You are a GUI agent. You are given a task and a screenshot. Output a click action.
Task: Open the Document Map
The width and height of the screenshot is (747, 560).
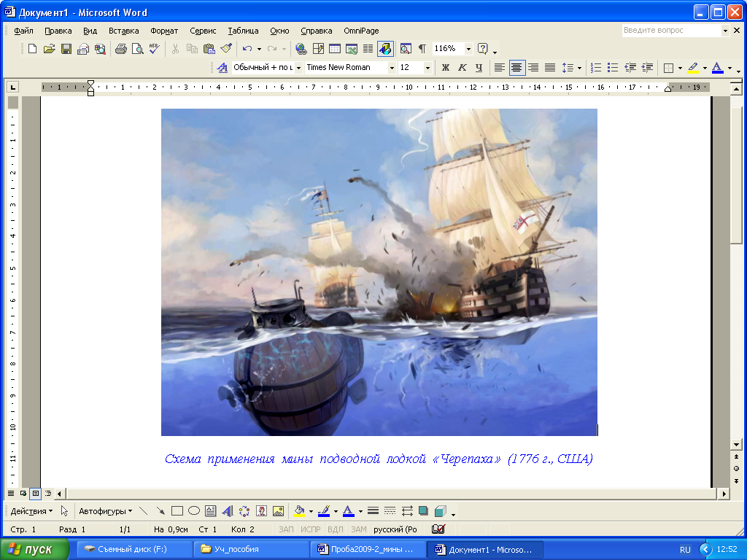tap(406, 49)
